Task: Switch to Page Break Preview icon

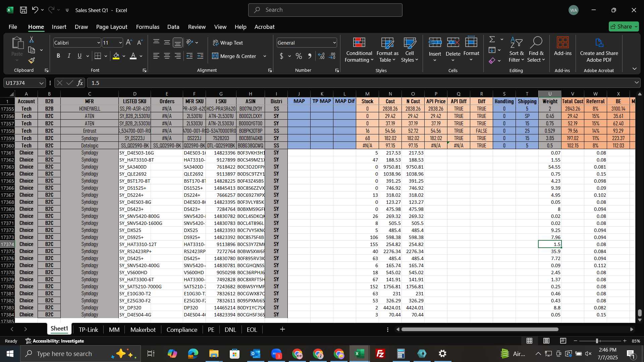Action: point(563,341)
